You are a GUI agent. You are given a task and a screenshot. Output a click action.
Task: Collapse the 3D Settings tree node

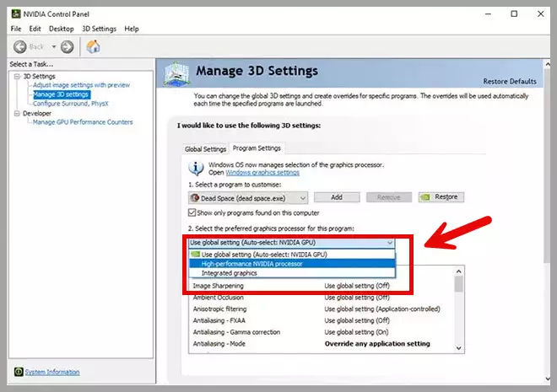tap(17, 76)
